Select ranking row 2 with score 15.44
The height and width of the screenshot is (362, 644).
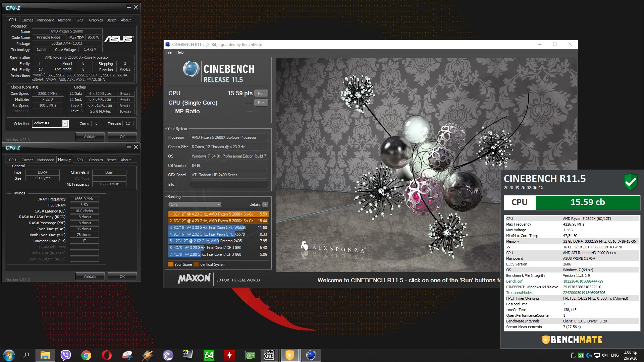coord(218,221)
